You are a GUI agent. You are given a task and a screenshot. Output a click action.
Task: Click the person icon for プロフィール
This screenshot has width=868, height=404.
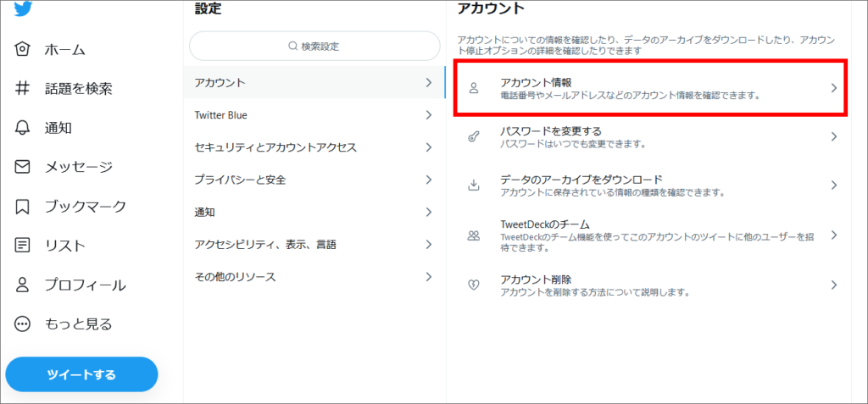coord(22,285)
